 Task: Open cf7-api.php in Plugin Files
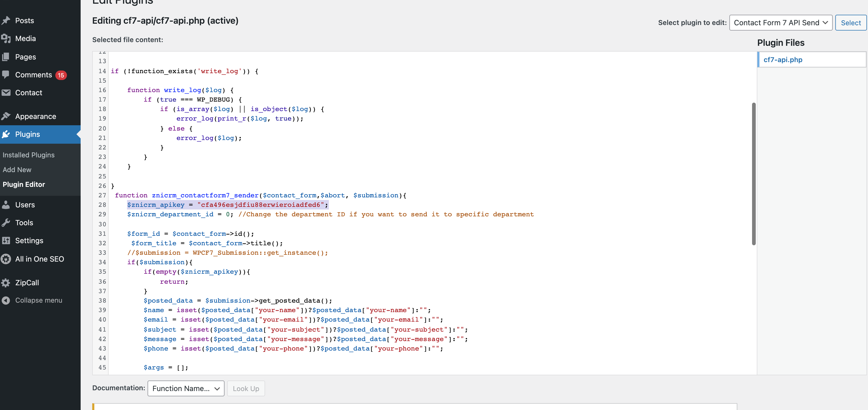[782, 59]
